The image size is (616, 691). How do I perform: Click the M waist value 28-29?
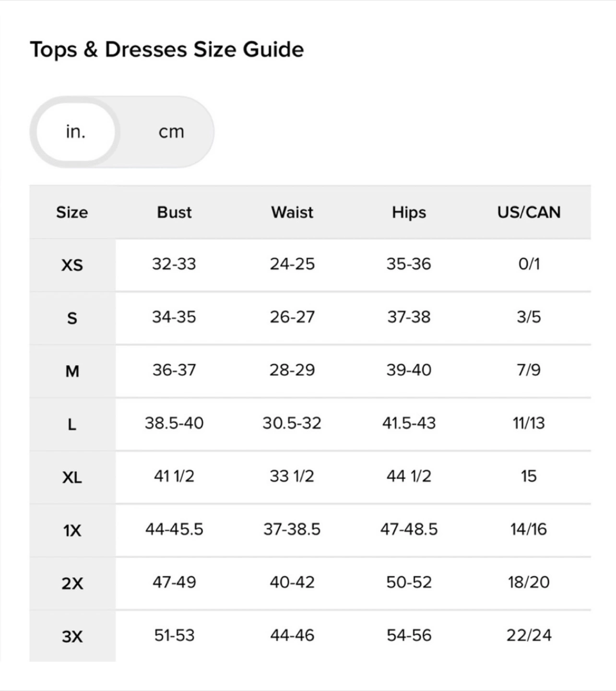(292, 370)
